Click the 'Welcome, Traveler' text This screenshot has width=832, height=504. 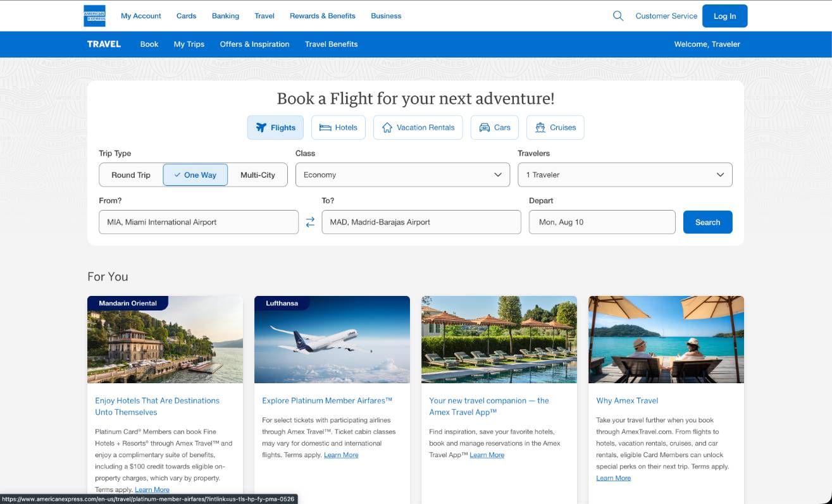[707, 44]
